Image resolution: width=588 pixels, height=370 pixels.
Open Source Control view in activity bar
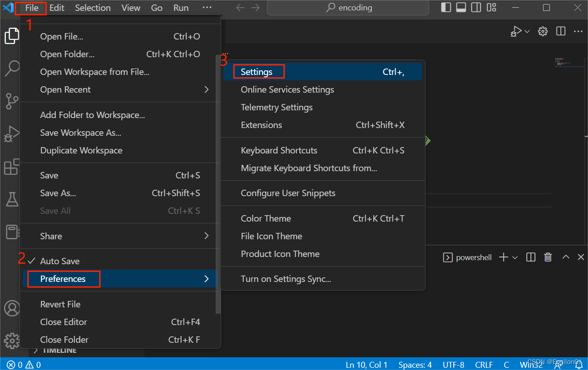click(x=12, y=101)
